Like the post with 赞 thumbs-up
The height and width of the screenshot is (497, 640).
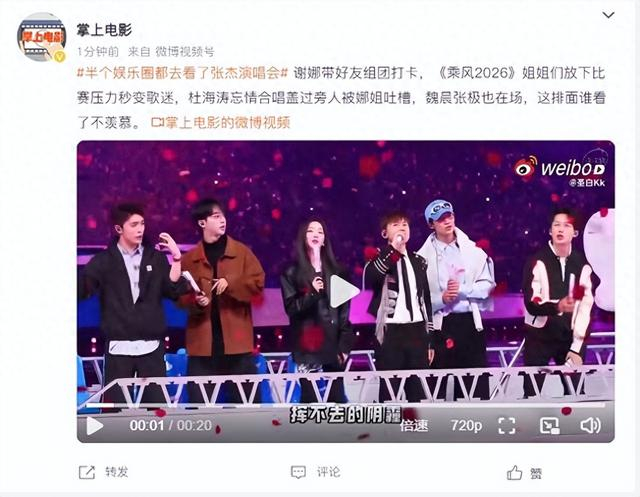[514, 473]
